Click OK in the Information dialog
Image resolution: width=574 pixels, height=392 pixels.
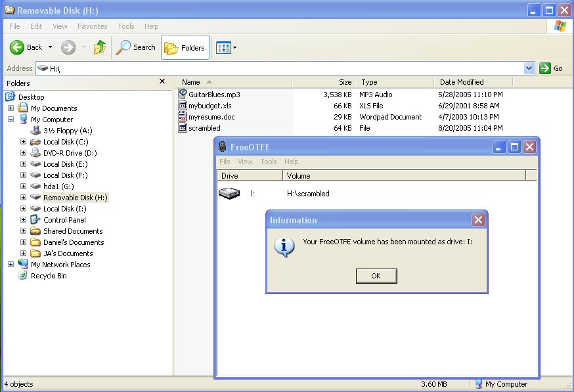tap(376, 276)
